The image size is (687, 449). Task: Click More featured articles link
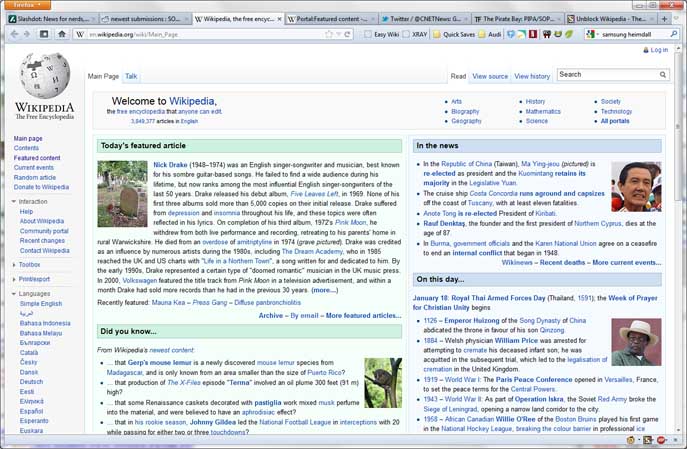[363, 315]
